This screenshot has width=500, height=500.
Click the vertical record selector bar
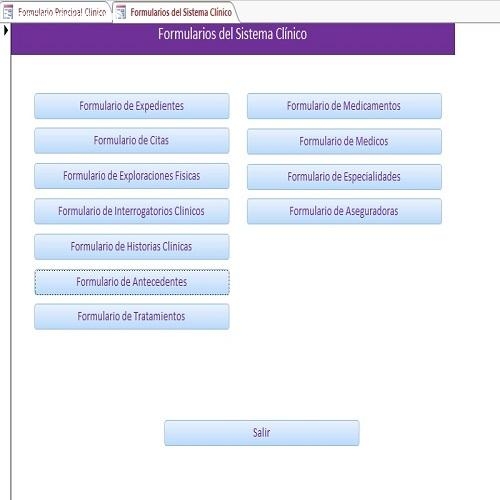pos(6,261)
